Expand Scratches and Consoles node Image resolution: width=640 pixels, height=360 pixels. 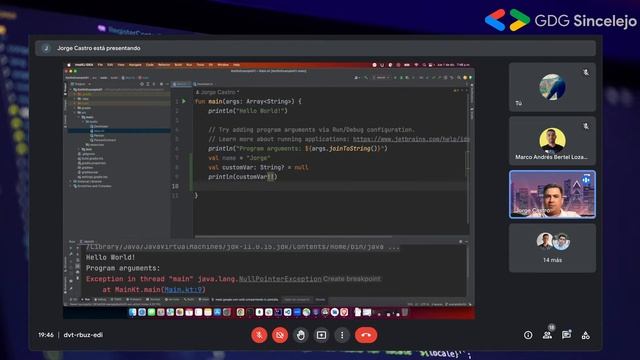coord(70,186)
